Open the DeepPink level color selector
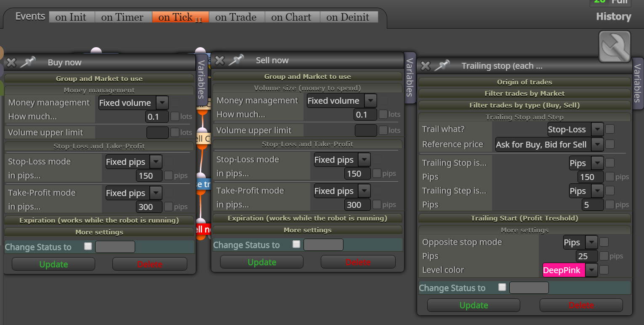Image resolution: width=644 pixels, height=325 pixels. pos(570,270)
